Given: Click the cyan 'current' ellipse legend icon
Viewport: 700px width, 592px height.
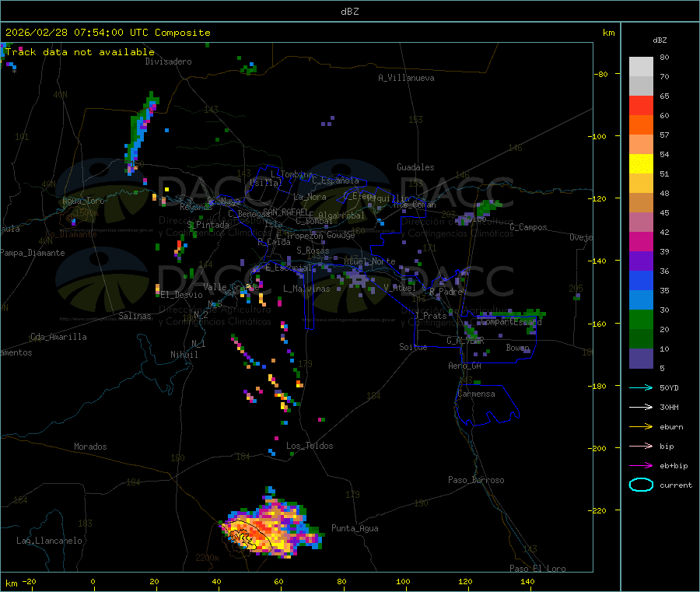Looking at the screenshot, I should click(641, 485).
